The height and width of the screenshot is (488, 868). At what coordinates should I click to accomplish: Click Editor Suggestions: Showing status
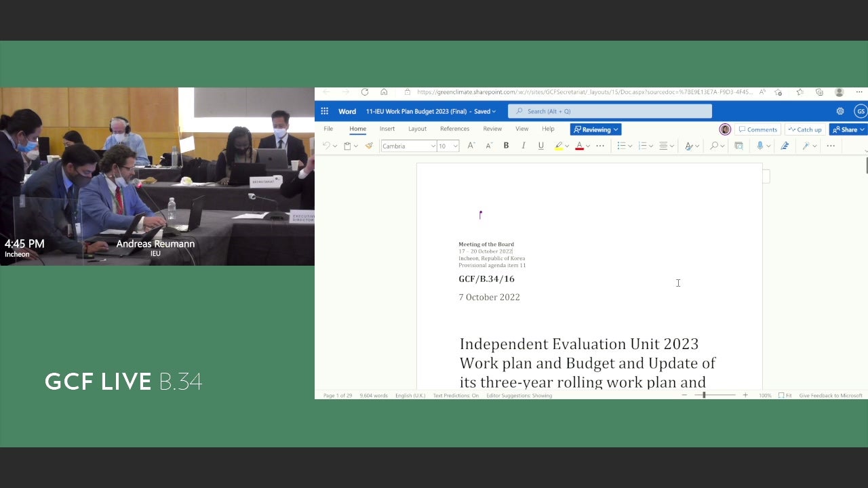pyautogui.click(x=519, y=395)
